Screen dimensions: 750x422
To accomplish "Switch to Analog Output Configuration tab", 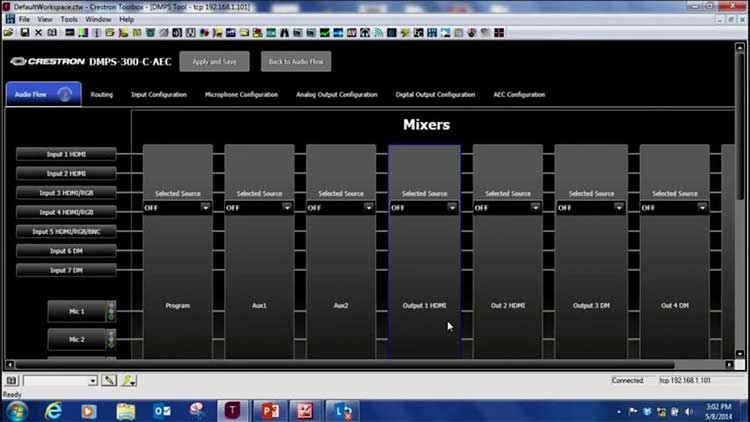I will coord(336,95).
